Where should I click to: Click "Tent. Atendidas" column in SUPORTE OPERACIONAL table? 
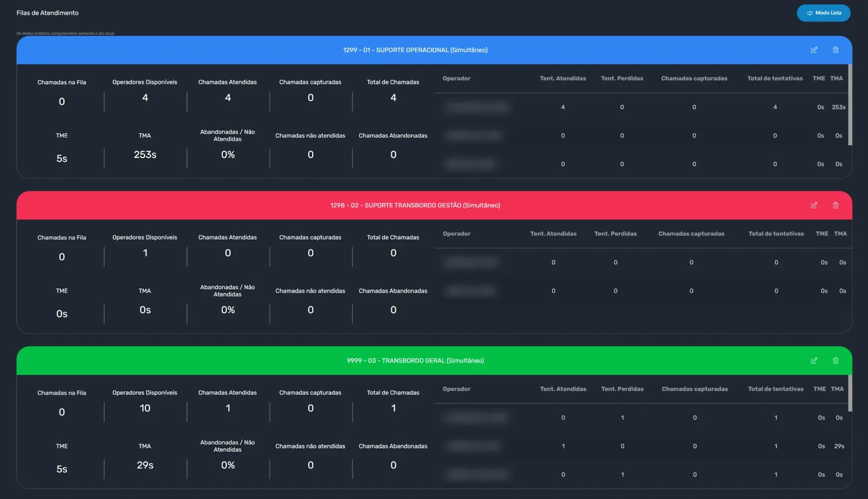tap(563, 79)
